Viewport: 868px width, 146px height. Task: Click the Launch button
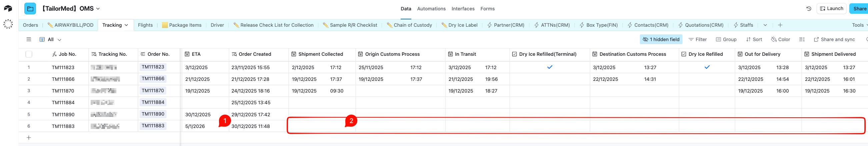click(x=832, y=9)
